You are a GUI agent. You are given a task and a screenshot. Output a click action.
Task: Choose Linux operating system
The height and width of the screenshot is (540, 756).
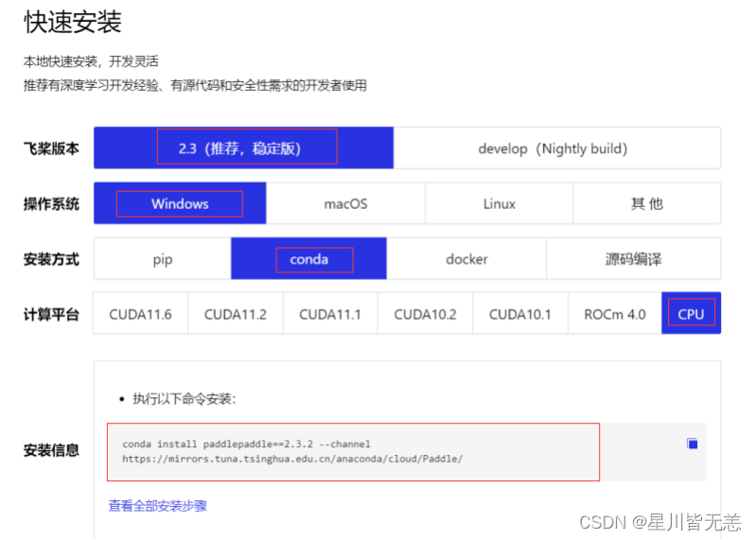(x=499, y=203)
